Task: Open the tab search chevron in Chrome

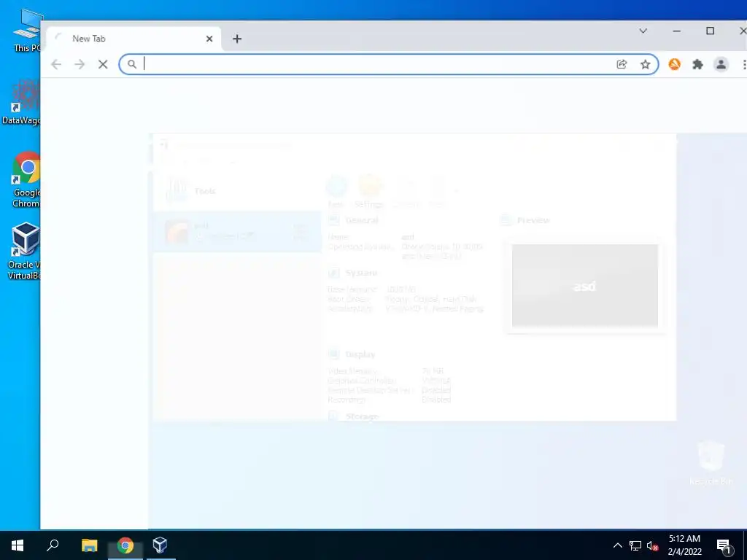Action: point(643,31)
